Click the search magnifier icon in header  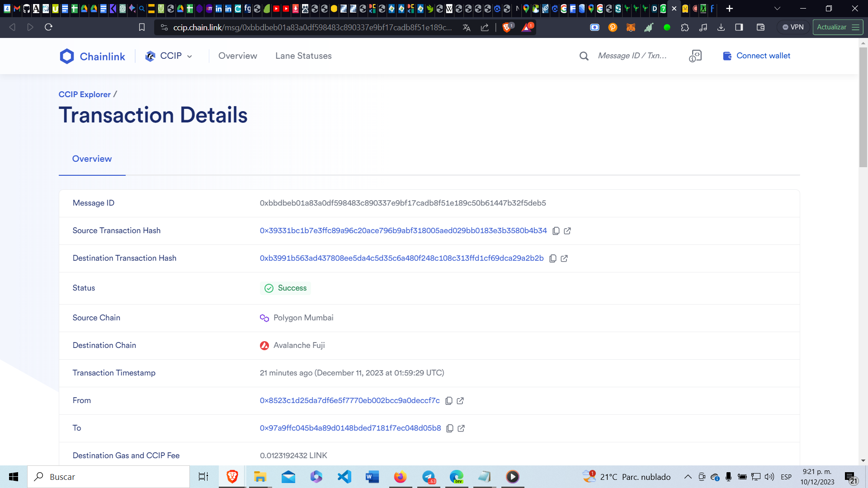pos(584,56)
